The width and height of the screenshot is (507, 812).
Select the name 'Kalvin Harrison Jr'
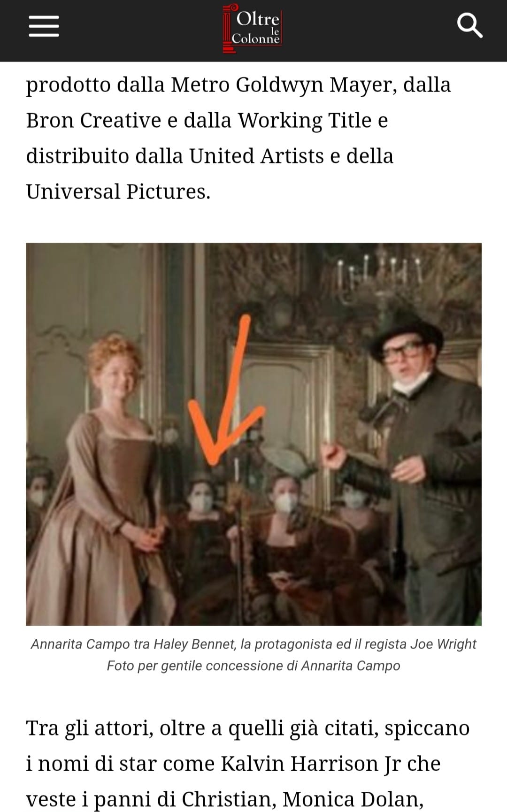(x=311, y=764)
